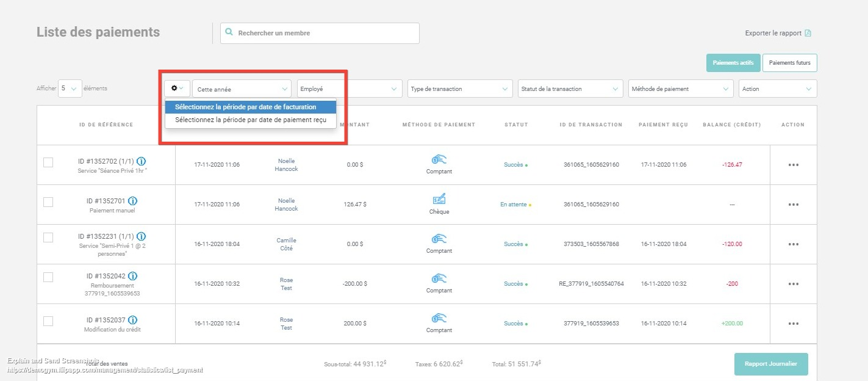Check the box for payment ID #1352702
The height and width of the screenshot is (381, 868).
(48, 162)
